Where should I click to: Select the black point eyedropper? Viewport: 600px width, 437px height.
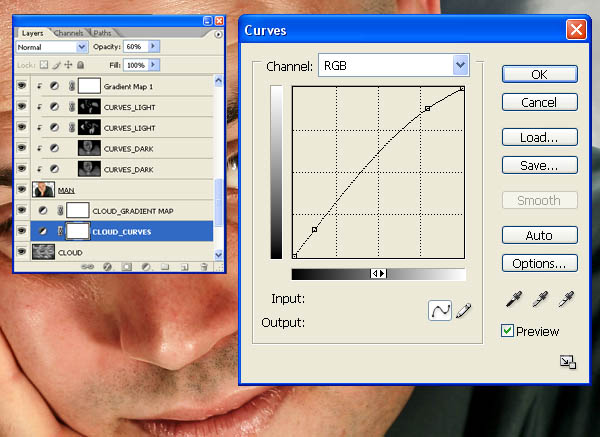(514, 299)
